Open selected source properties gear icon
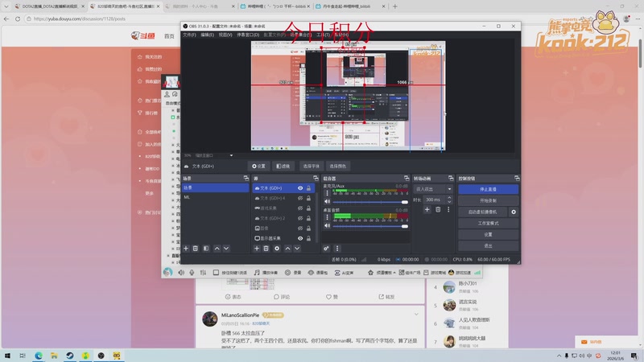This screenshot has height=362, width=644. point(277,249)
